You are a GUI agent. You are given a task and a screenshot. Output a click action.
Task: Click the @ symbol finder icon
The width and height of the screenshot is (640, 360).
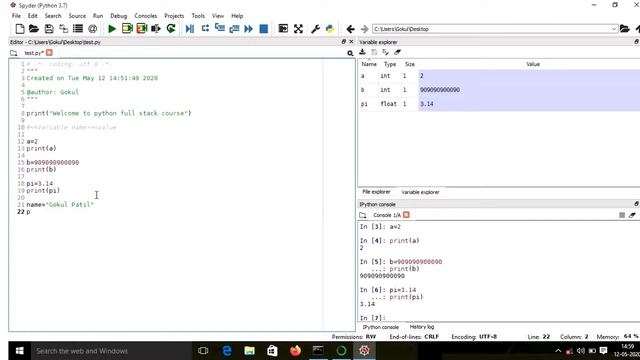93,29
